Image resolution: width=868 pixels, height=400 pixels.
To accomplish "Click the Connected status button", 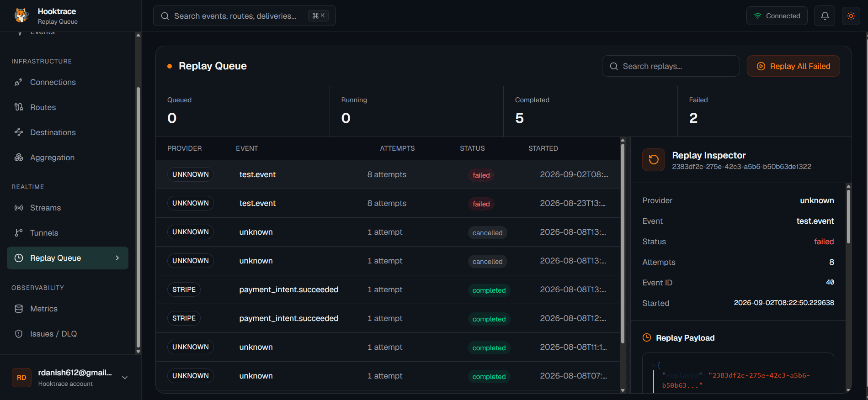I will 777,16.
